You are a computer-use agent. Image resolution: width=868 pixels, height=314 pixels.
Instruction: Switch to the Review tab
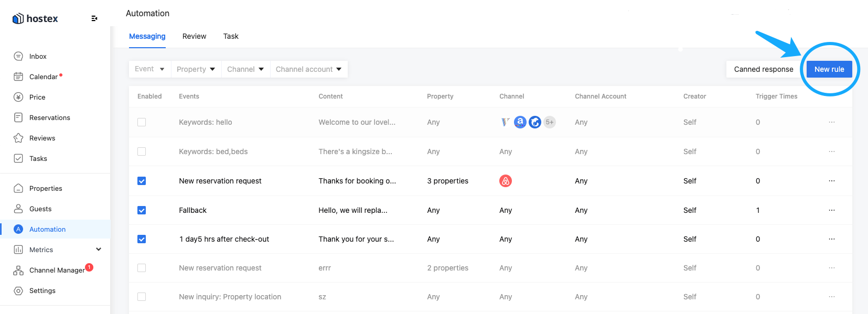click(x=194, y=36)
